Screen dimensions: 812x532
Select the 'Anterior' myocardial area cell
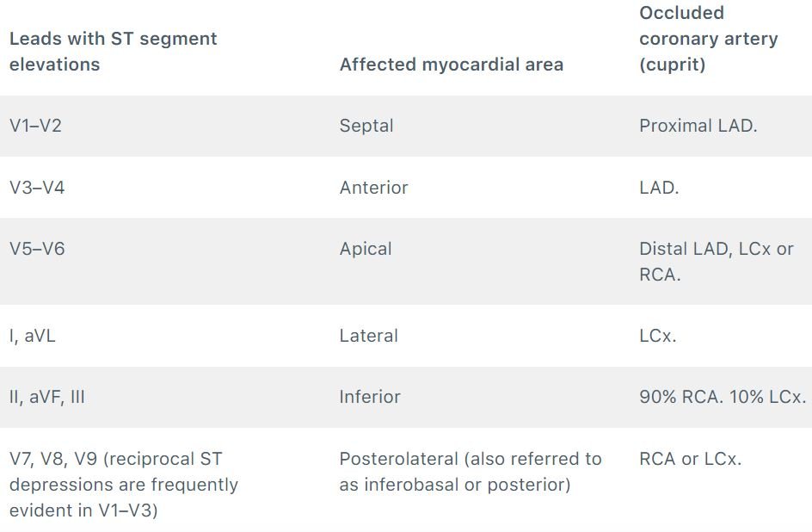[373, 187]
